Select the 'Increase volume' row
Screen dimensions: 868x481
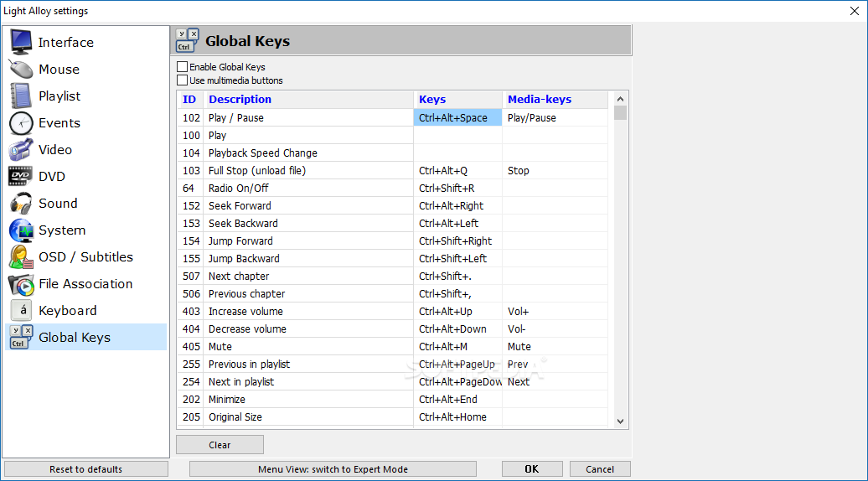pos(392,312)
